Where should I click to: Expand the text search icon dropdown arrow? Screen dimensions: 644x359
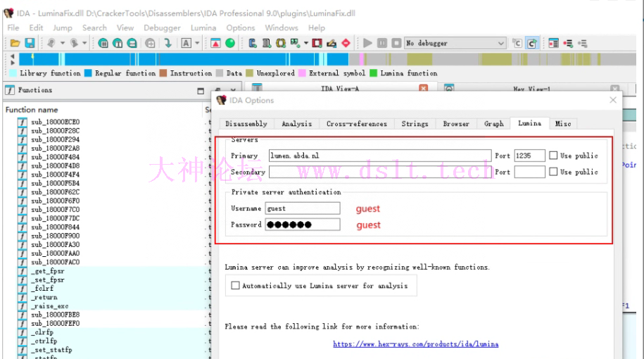[x=197, y=44]
